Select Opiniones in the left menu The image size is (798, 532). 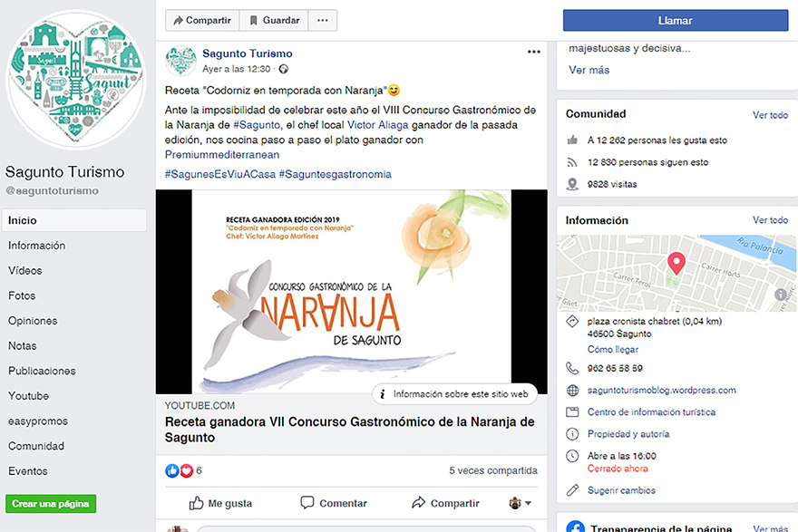pyautogui.click(x=33, y=321)
